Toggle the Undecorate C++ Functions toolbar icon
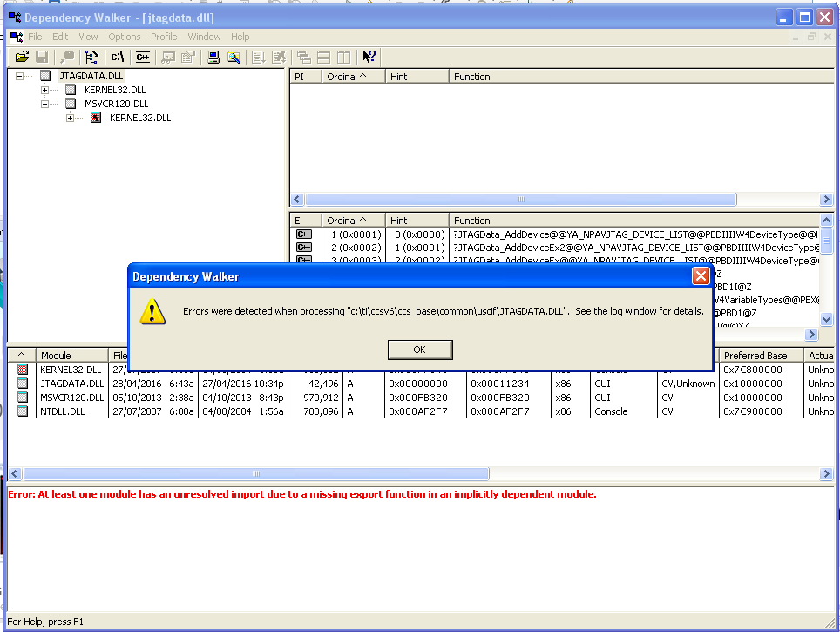Viewport: 840px width, 632px height. click(x=143, y=57)
